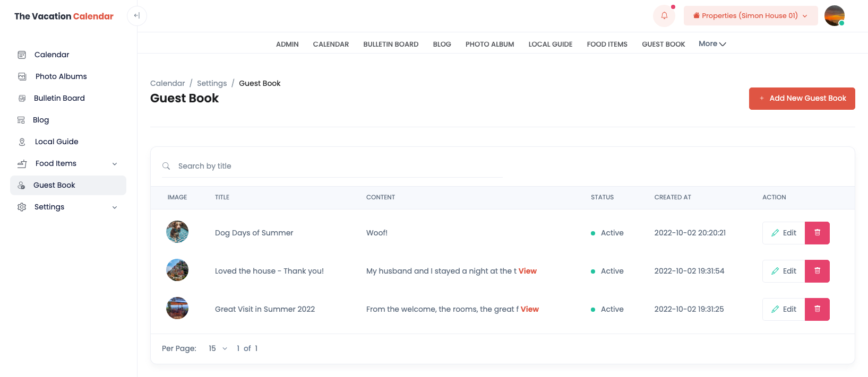868x377 pixels.
Task: Open the Properties (Simon House 01) dropdown
Action: pos(750,16)
